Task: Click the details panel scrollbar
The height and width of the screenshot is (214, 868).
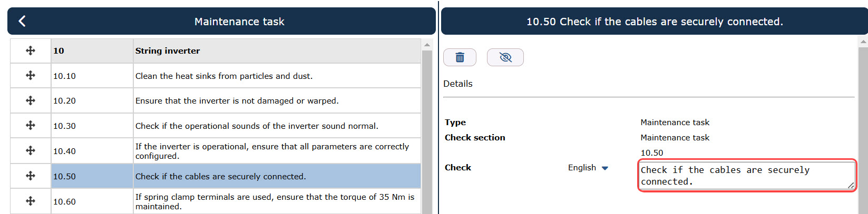Action: click(x=863, y=129)
